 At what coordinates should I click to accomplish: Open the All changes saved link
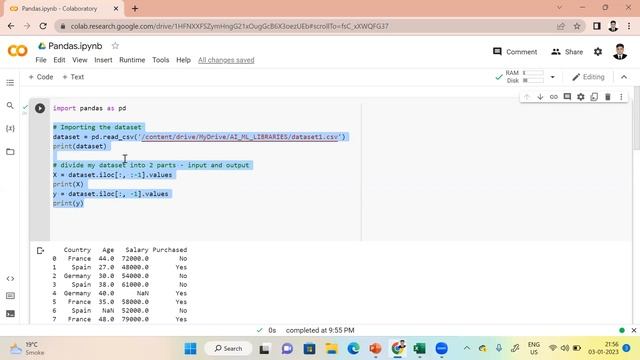coord(226,60)
